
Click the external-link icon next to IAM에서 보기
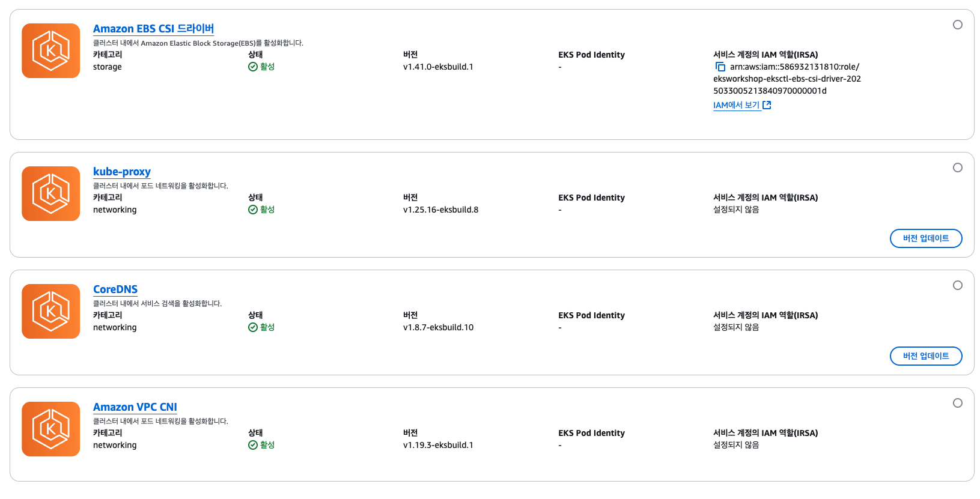pos(767,105)
